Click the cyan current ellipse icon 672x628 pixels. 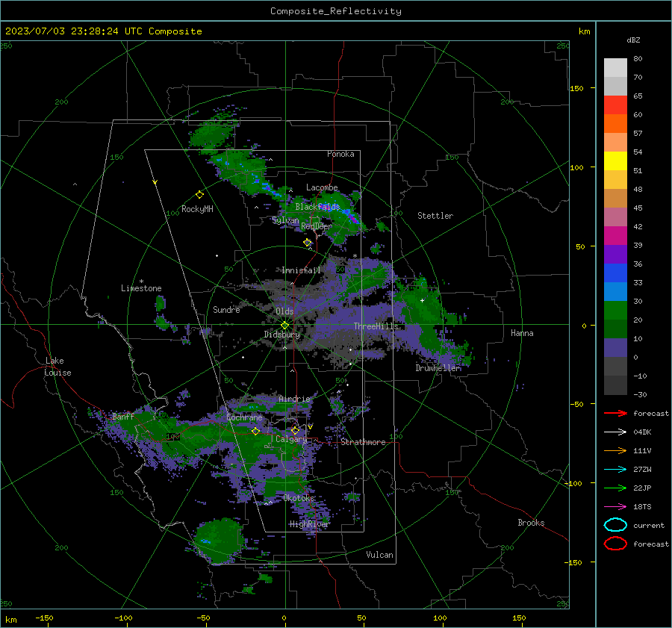(615, 525)
